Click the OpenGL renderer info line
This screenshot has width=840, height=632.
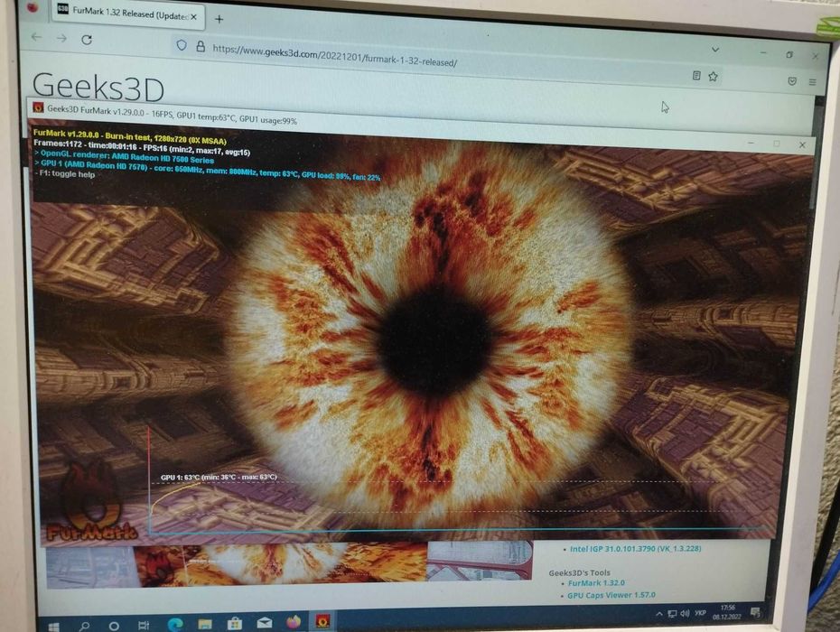(x=124, y=156)
